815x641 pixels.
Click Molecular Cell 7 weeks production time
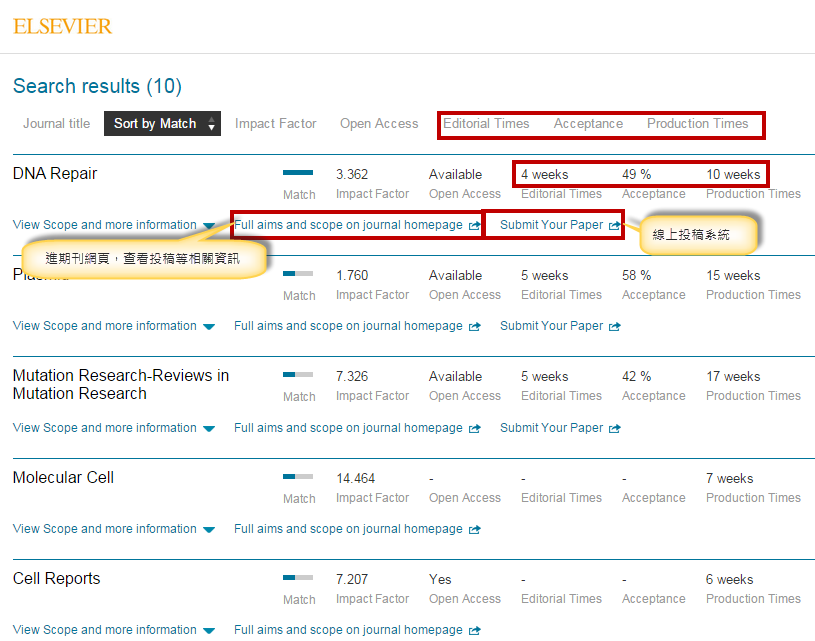(x=729, y=478)
